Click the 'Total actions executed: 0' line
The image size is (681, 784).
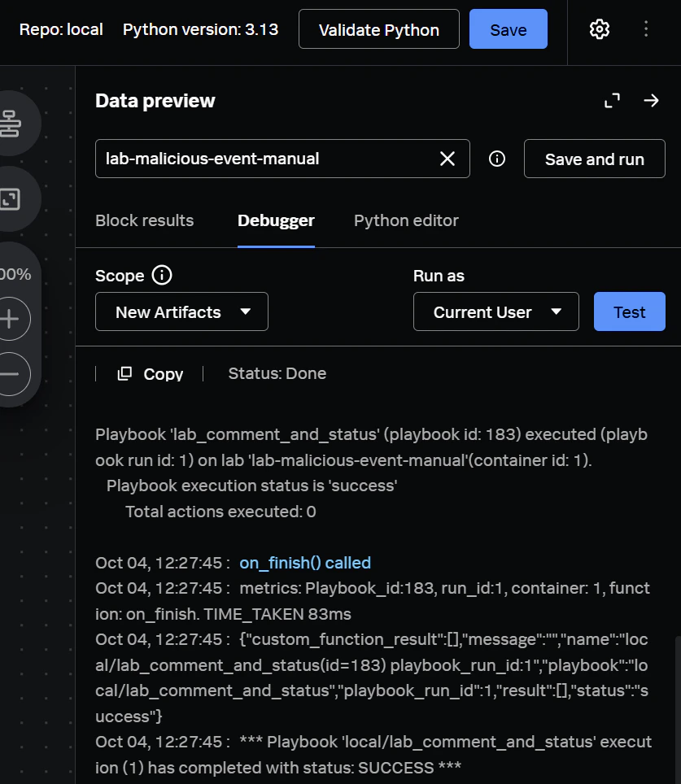tap(220, 512)
